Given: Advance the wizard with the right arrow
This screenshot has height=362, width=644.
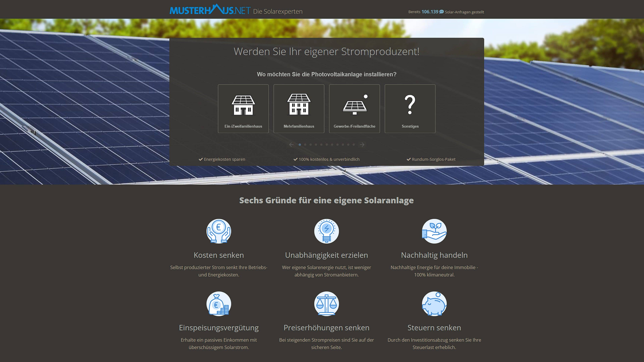Looking at the screenshot, I should 362,144.
